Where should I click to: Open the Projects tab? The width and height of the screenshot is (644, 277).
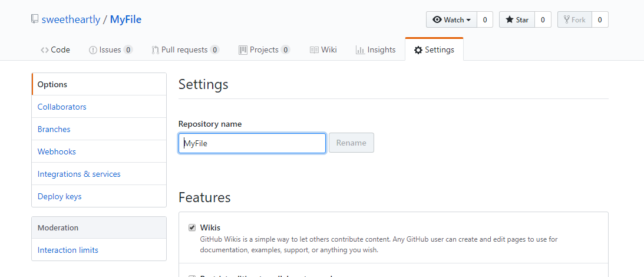tap(264, 50)
